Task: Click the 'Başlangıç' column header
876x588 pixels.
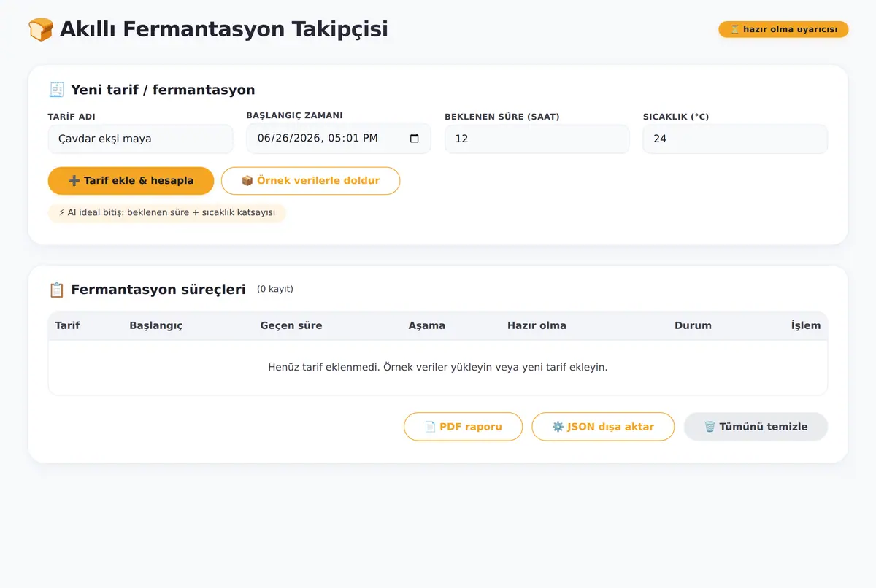Action: (155, 325)
